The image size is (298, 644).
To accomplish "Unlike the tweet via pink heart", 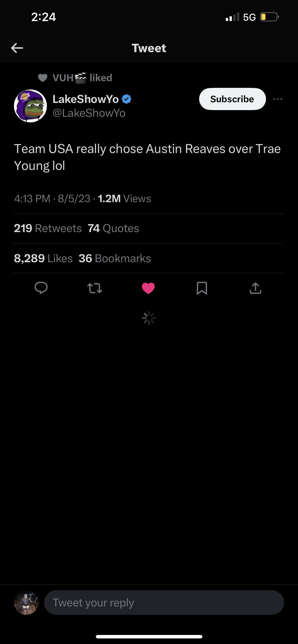I will [x=148, y=288].
